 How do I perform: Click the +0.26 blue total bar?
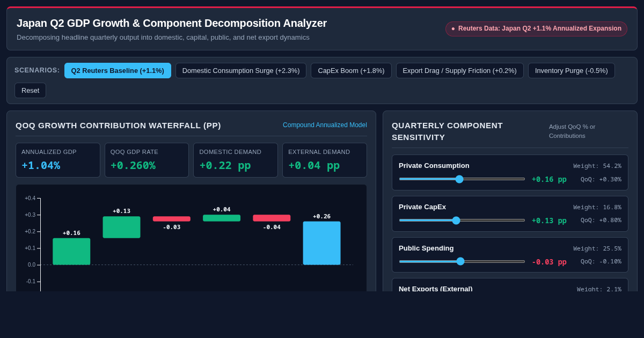pyautogui.click(x=322, y=243)
